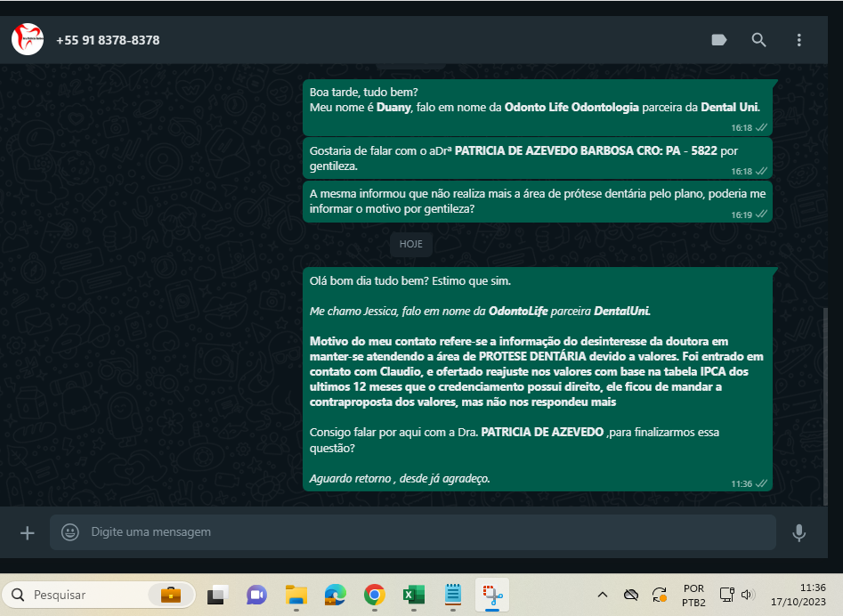Launch Microsoft Edge from the taskbar
Image resolution: width=843 pixels, height=616 pixels.
coord(335,595)
